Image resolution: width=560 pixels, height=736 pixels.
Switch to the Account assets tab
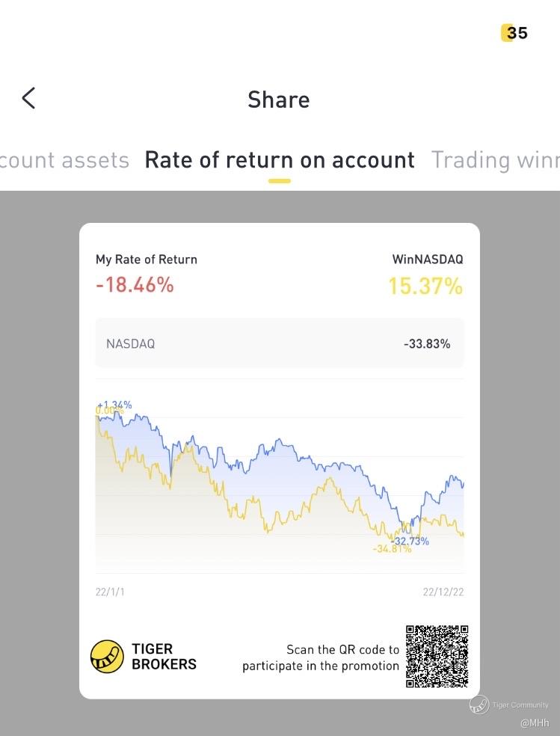(64, 160)
